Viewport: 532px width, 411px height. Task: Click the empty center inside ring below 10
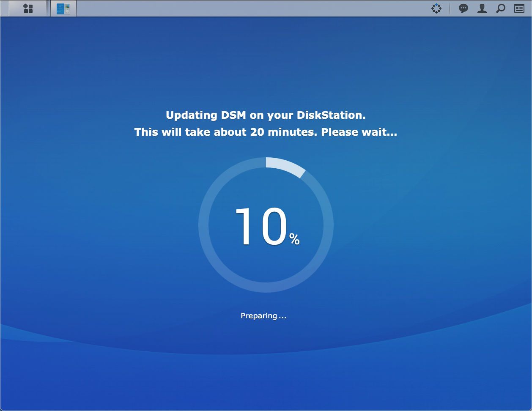[266, 264]
